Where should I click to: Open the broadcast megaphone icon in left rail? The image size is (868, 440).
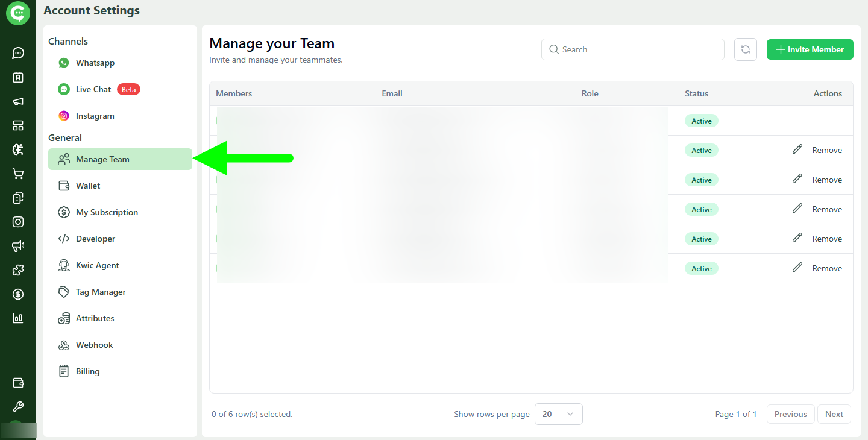coord(18,101)
